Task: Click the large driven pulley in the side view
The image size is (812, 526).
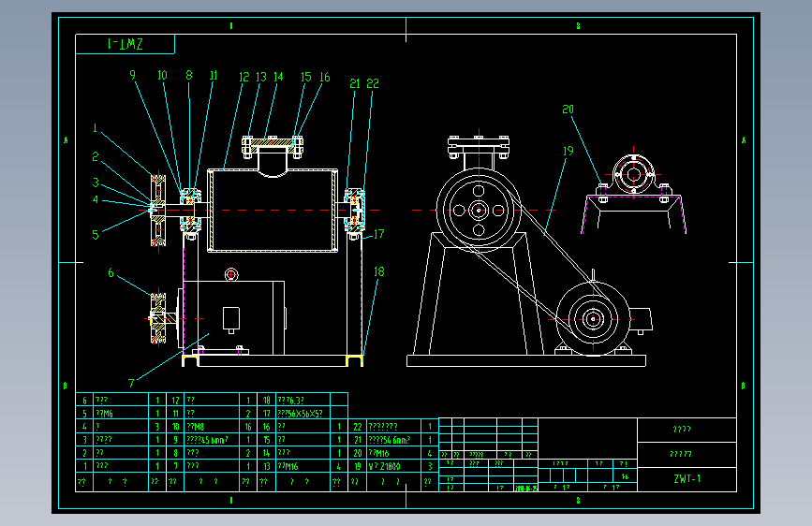Action: coord(479,211)
